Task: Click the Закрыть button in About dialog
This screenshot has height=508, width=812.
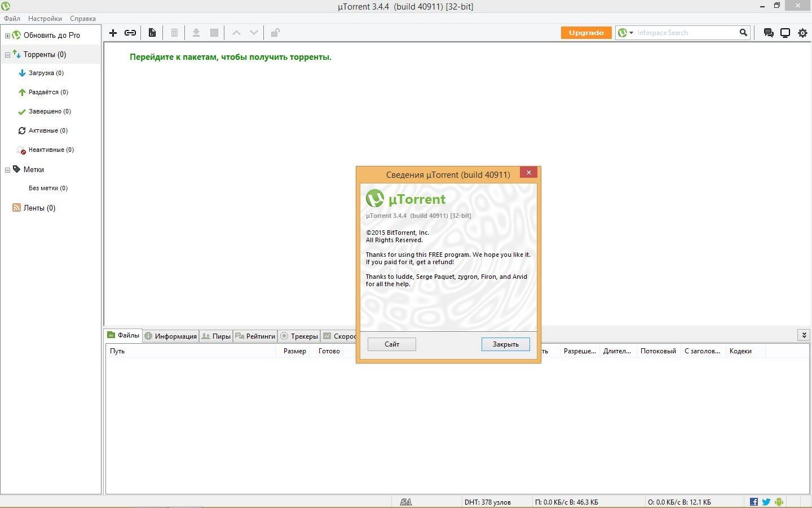Action: click(x=506, y=344)
